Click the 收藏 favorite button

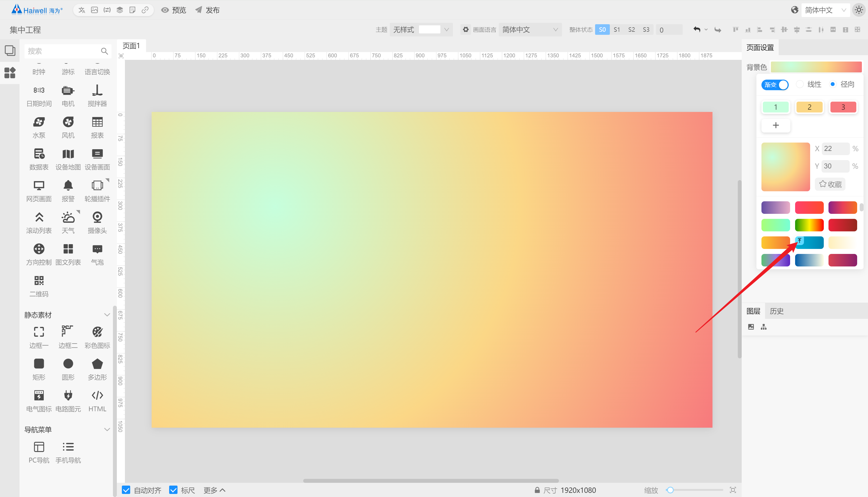(x=830, y=184)
